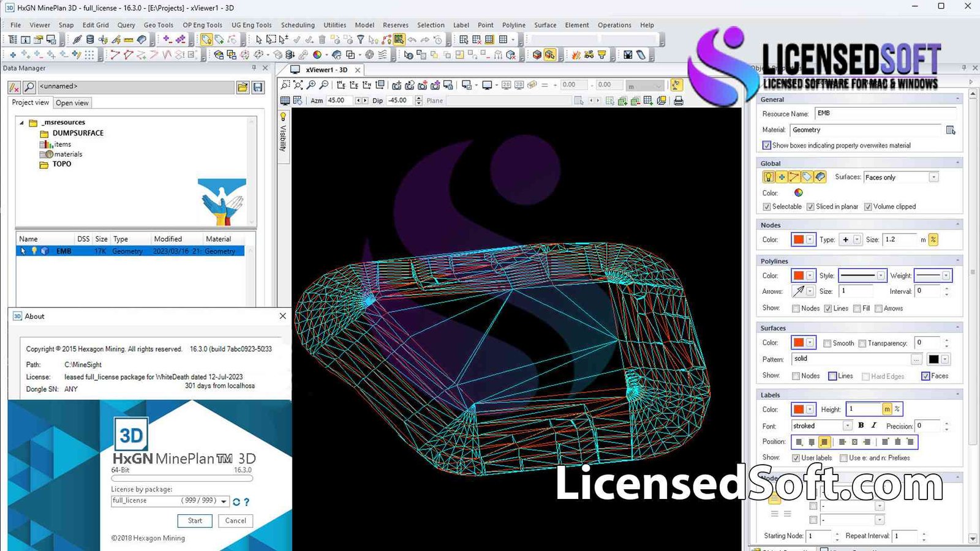
Task: Click the ruler measure icon in main toolbar
Action: click(x=129, y=40)
